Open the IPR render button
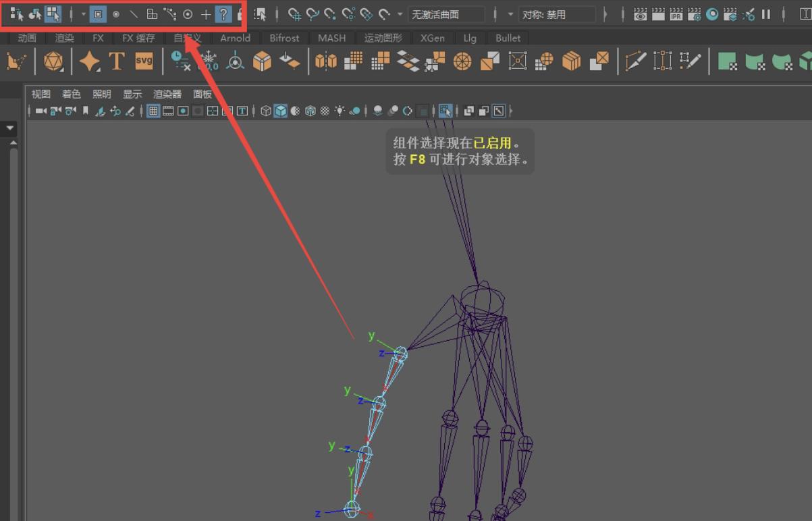This screenshot has width=812, height=521. click(676, 14)
